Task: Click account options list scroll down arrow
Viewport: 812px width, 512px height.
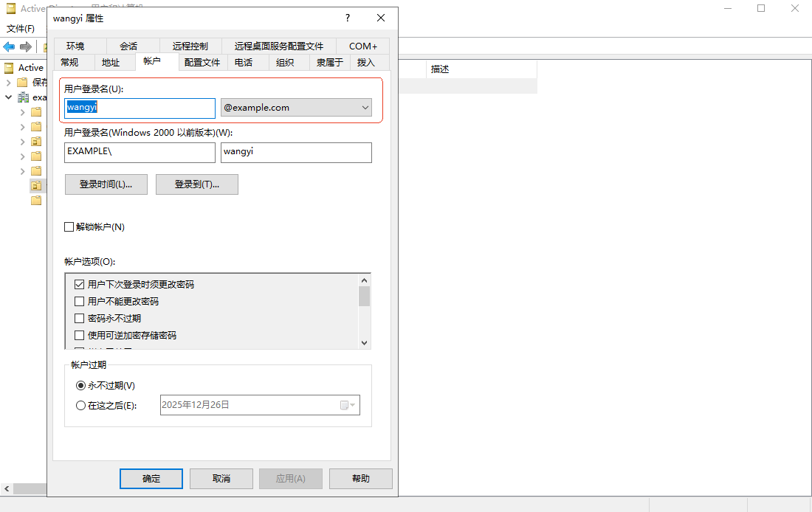Action: tap(364, 343)
